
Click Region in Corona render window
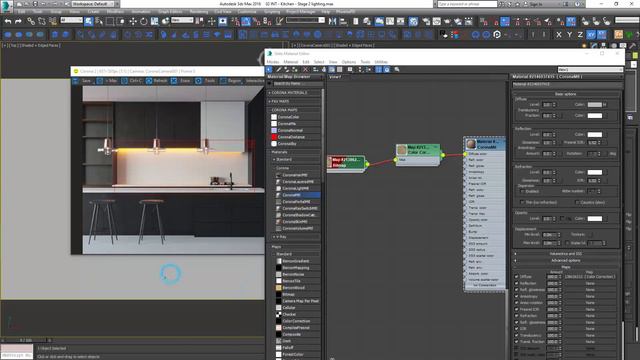tap(231, 81)
